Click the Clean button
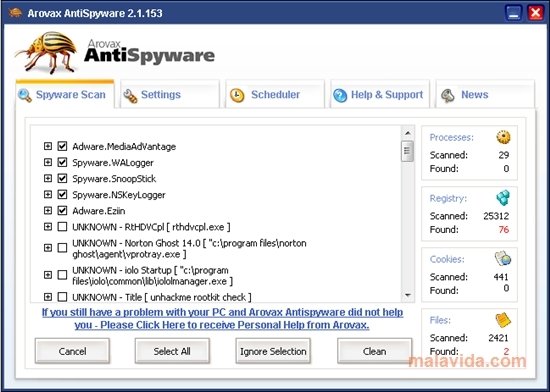Image resolution: width=550 pixels, height=392 pixels. coord(374,351)
